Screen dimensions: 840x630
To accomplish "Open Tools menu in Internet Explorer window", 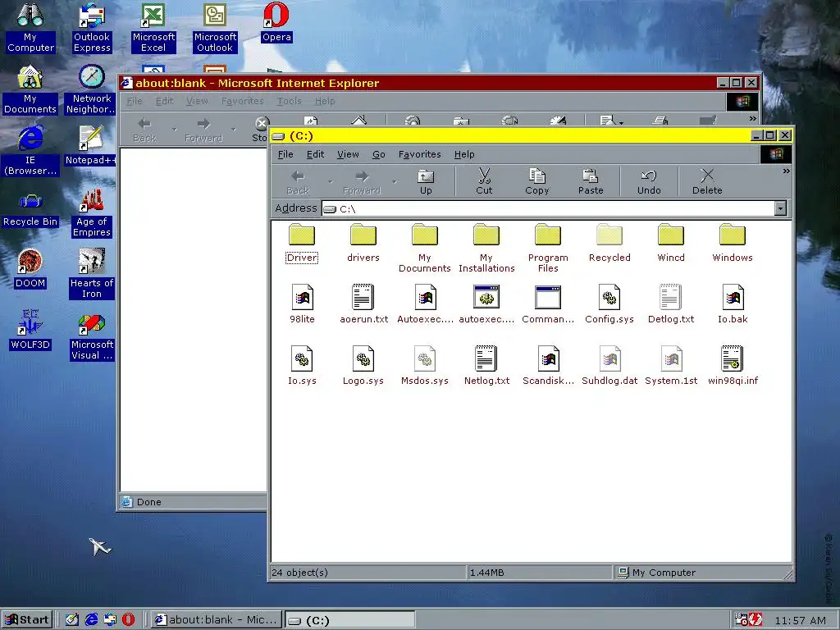I will point(289,101).
